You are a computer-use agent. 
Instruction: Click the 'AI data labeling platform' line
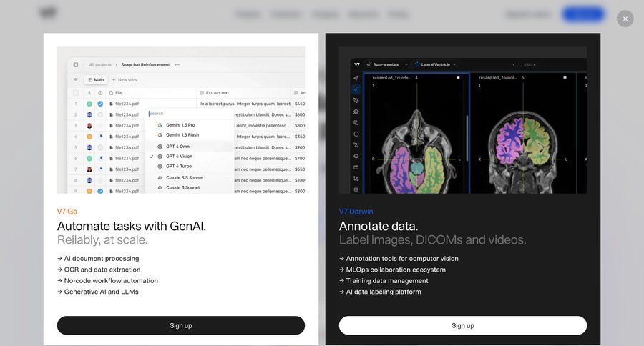coord(380,292)
